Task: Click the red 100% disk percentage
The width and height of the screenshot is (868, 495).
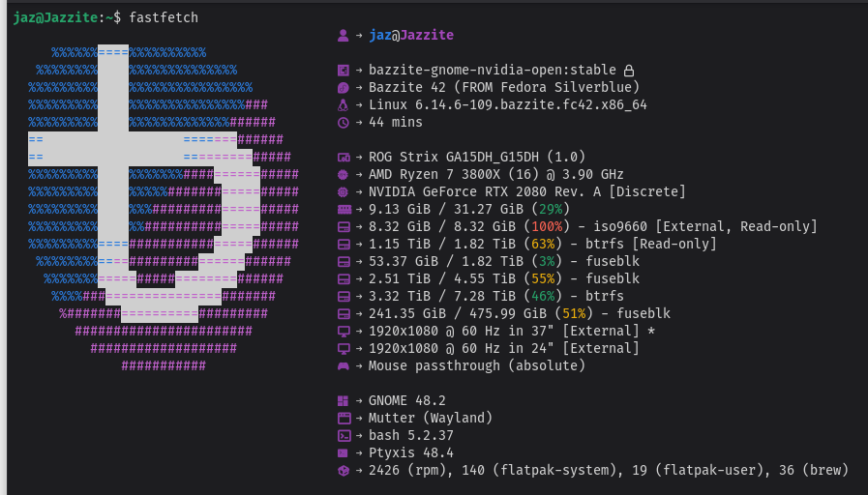Action: click(547, 227)
